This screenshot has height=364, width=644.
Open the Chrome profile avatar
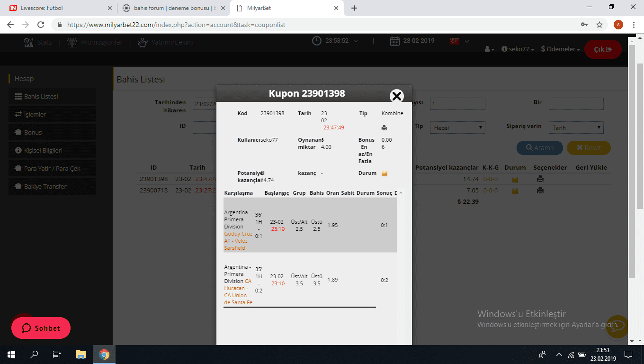[x=618, y=25]
